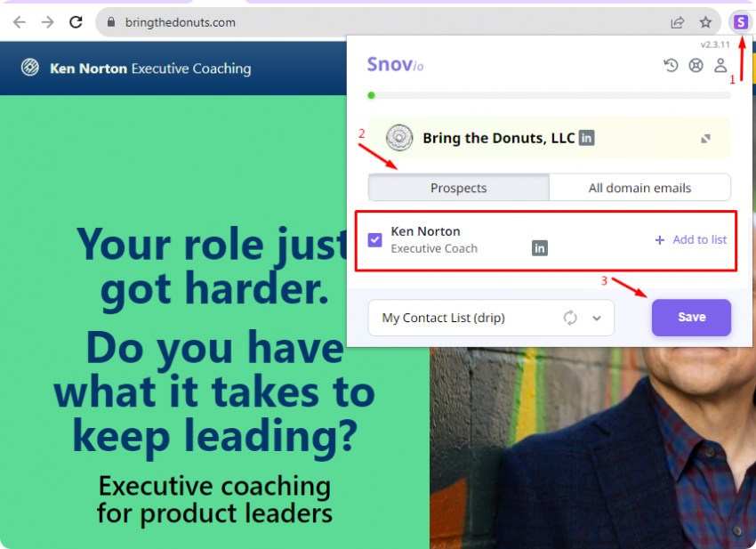
Task: Reload the bringthedonuts.com page
Action: click(76, 22)
